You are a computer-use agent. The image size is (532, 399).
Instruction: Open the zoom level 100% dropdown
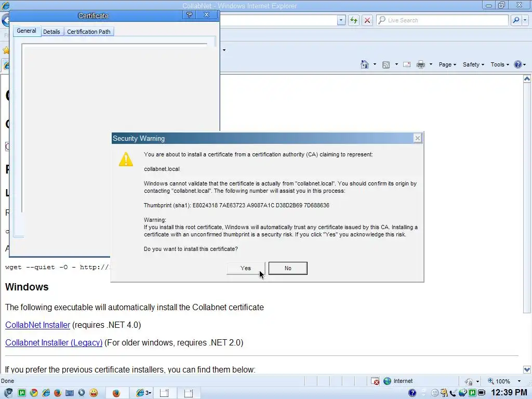tap(519, 381)
